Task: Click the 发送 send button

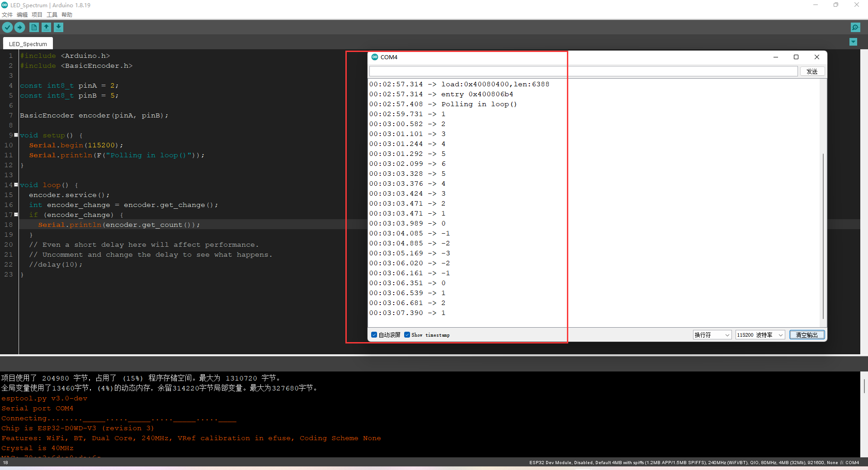Action: tap(812, 71)
